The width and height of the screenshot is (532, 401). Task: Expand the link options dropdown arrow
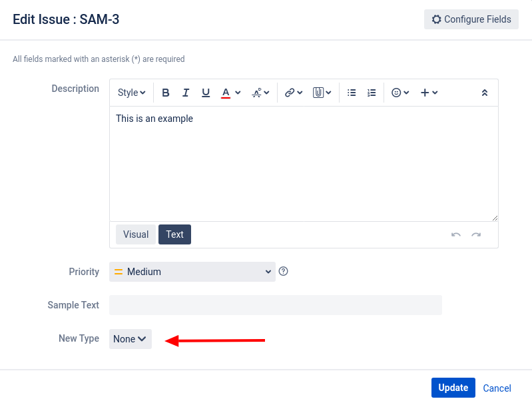(300, 93)
